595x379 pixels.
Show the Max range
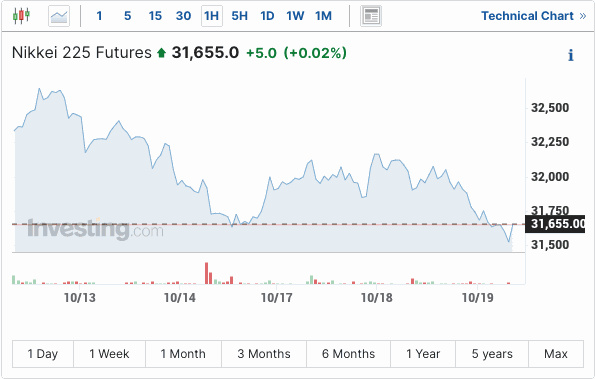[556, 354]
